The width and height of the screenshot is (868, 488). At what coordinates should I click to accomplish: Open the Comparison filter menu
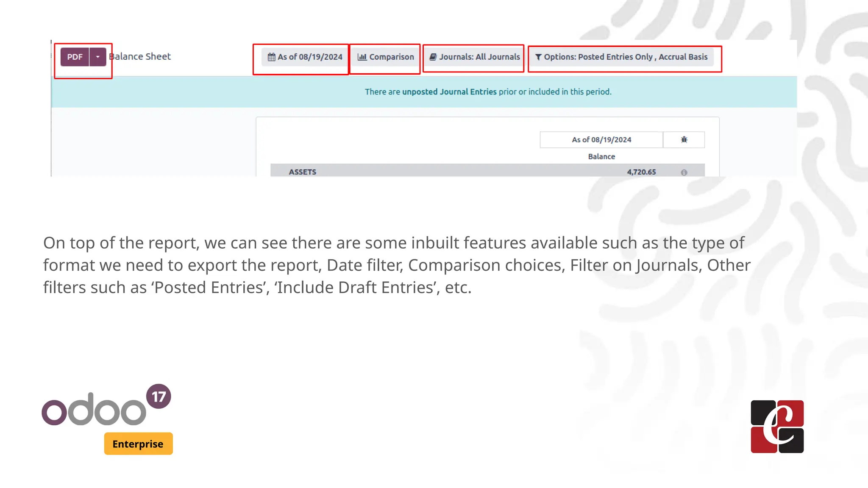click(x=386, y=57)
